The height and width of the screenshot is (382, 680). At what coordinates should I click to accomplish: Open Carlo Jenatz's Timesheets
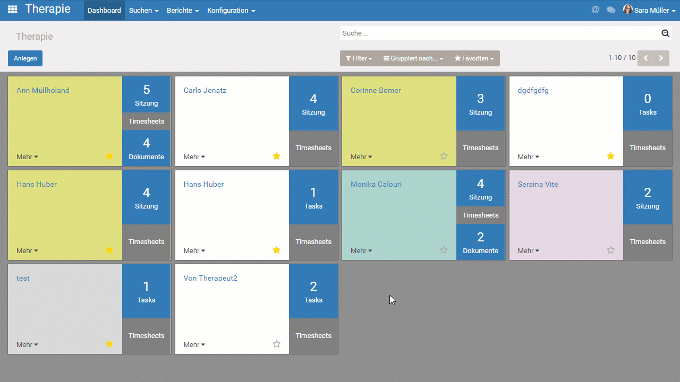coord(313,148)
